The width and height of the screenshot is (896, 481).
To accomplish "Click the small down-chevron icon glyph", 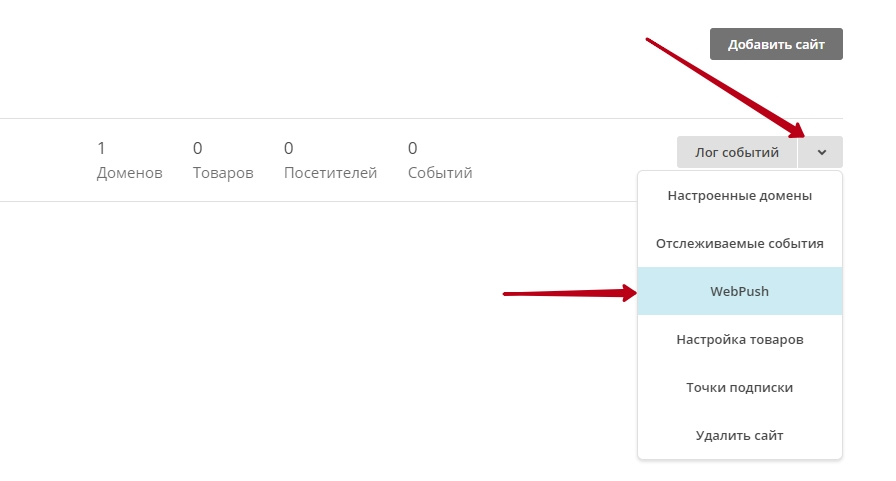I will [822, 153].
